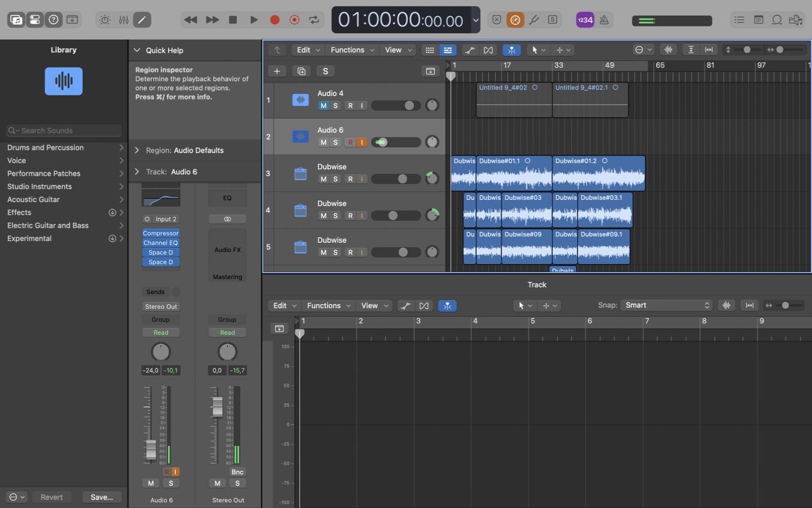
Task: Click the add track plus button
Action: (277, 71)
